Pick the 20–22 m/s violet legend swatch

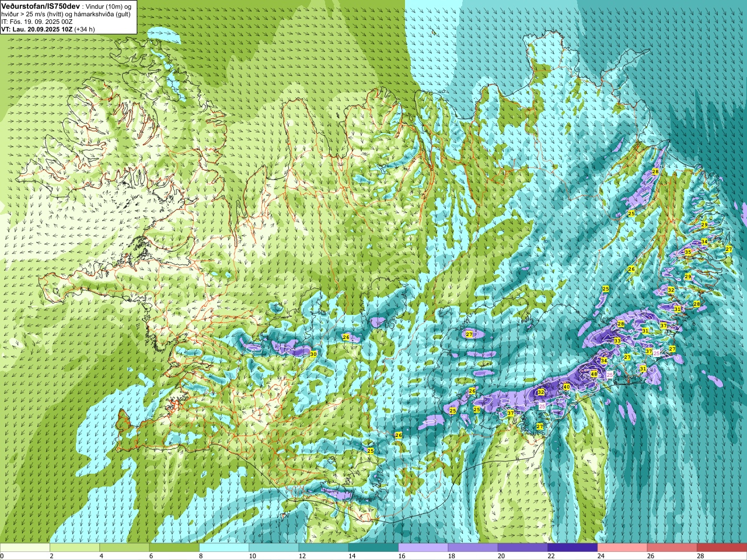pyautogui.click(x=523, y=548)
